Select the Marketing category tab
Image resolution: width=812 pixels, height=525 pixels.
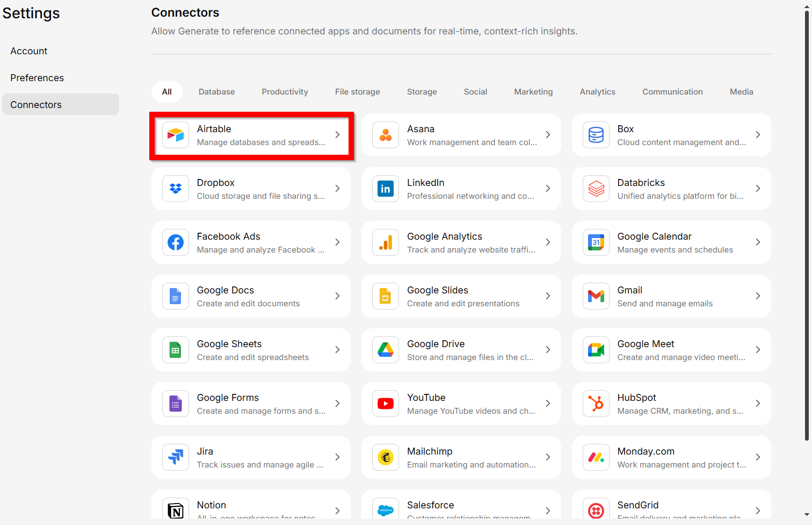pyautogui.click(x=533, y=92)
